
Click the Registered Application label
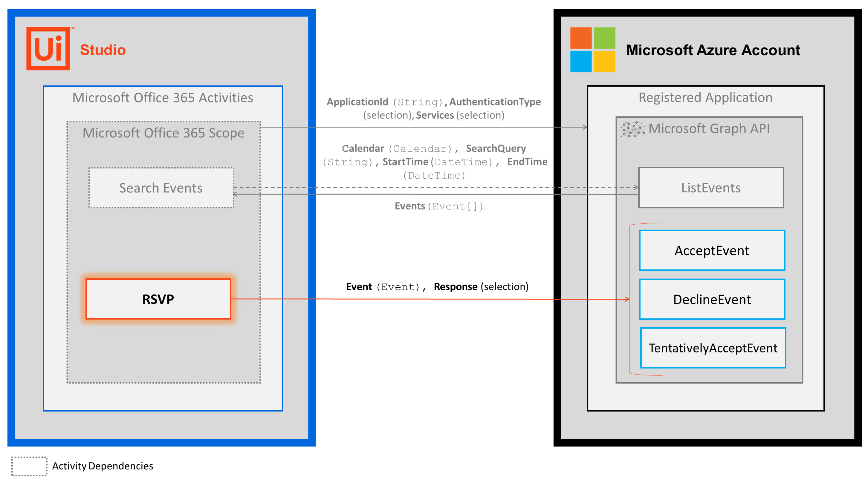(705, 98)
